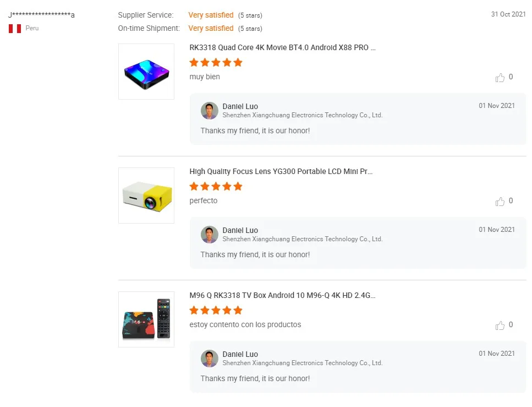Viewport: 532px width, 407px height.
Task: Open M96 Q RK3318 TV Box link
Action: coord(282,296)
